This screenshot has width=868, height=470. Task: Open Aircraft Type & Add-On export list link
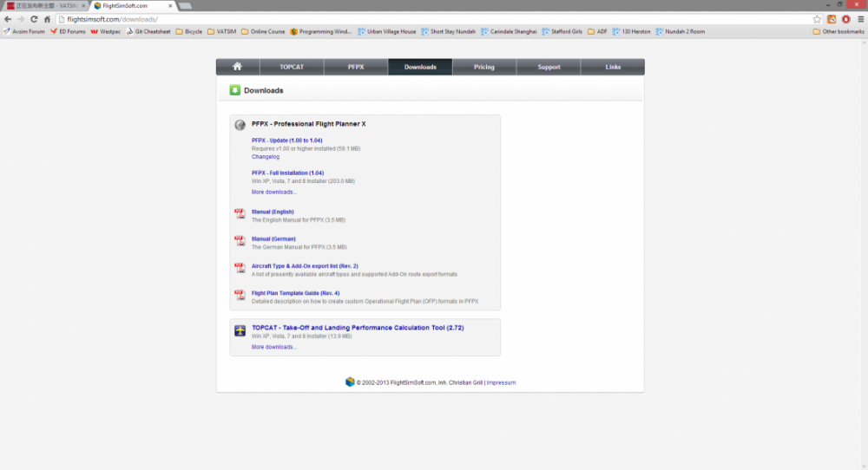tap(305, 266)
